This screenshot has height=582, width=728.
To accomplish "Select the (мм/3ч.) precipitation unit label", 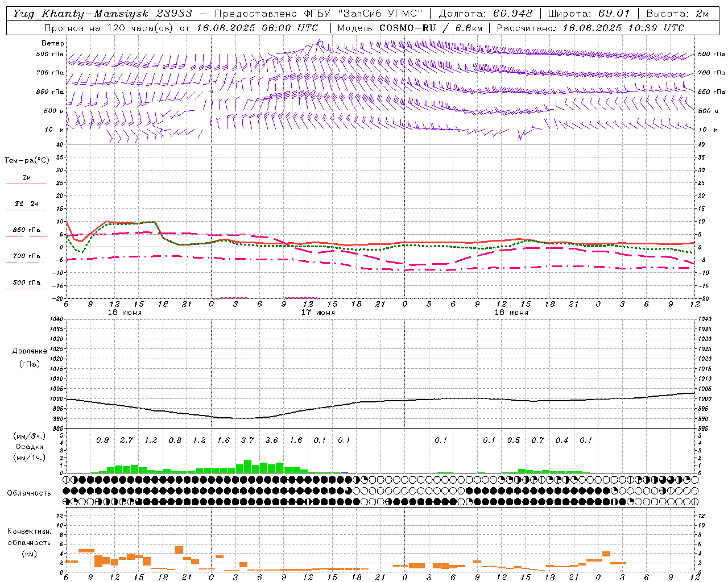I will click(x=29, y=436).
